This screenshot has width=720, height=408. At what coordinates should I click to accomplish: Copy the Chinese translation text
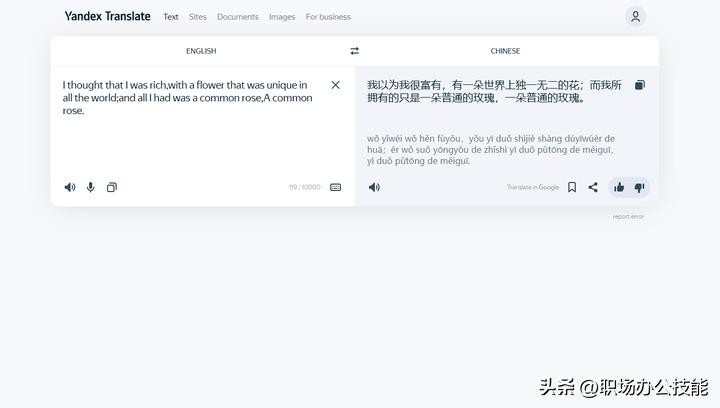click(x=640, y=85)
